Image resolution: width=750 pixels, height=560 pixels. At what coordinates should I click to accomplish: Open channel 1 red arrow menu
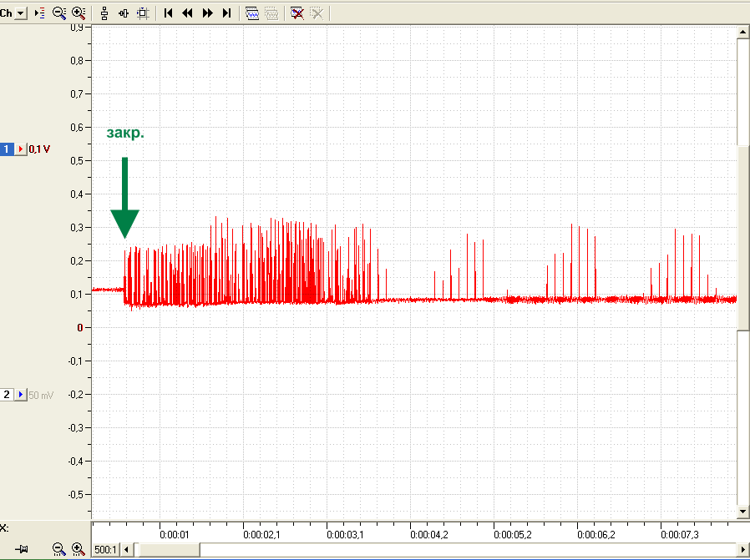pos(21,149)
